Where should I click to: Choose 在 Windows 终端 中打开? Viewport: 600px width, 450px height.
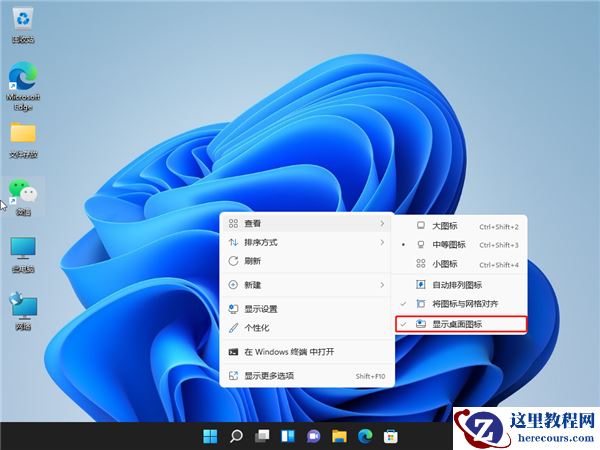(x=307, y=352)
